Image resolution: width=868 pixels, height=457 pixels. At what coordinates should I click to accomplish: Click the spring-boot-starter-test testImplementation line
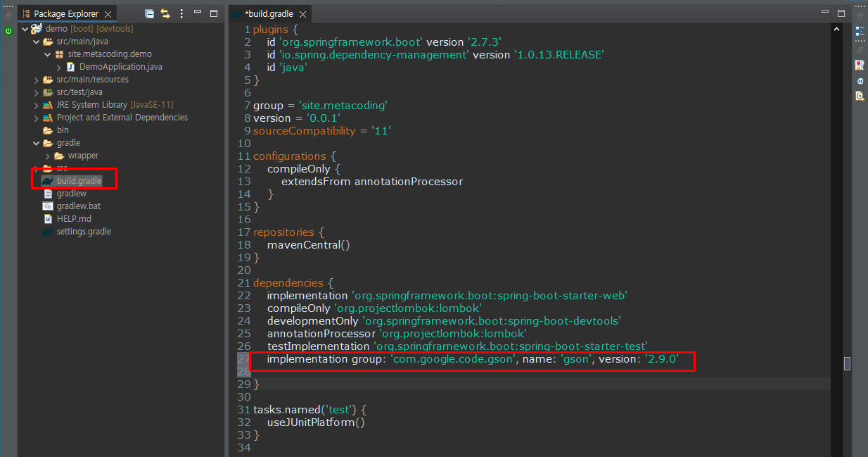click(x=457, y=346)
